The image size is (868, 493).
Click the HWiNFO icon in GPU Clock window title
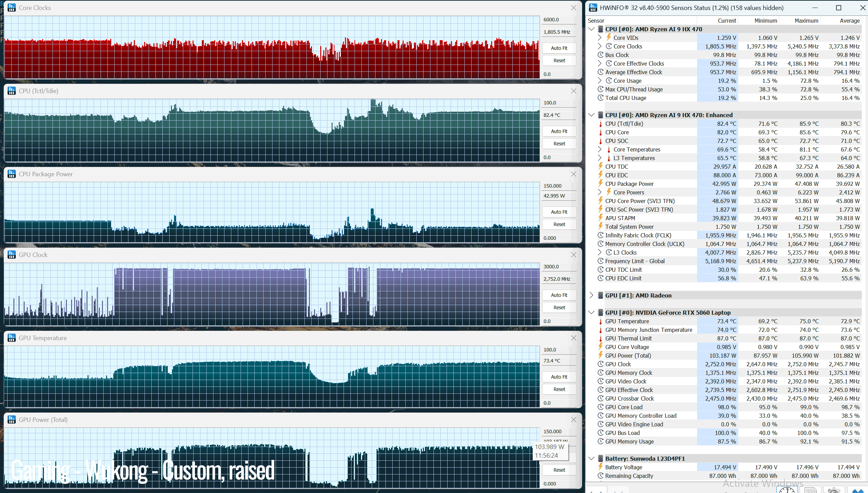pos(12,255)
